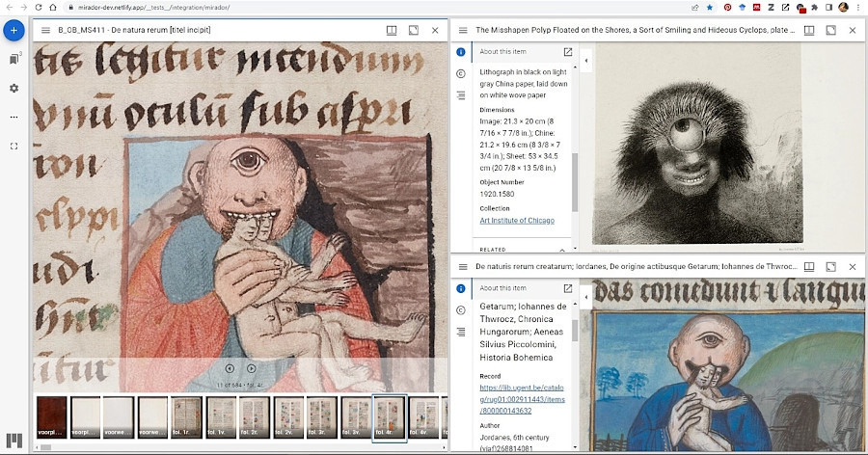This screenshot has width=868, height=455.
Task: Select Information tab in De naturis rerum window
Action: [461, 288]
